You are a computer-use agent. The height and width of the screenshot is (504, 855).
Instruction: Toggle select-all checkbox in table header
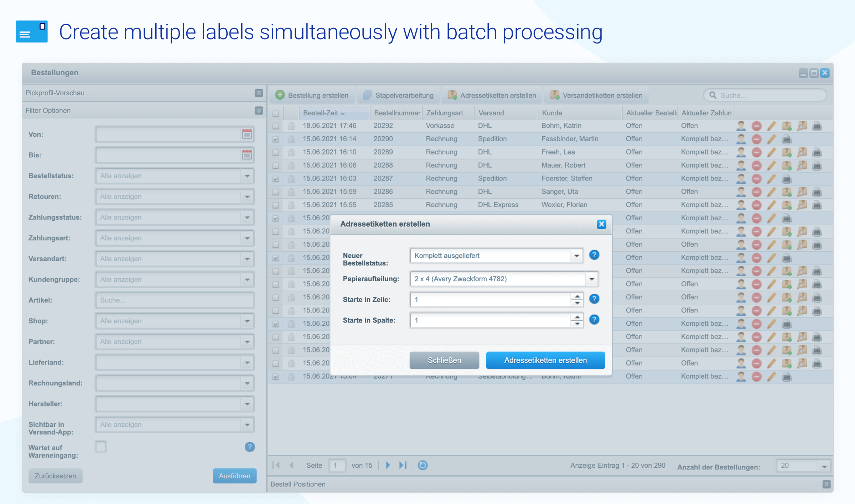click(x=275, y=114)
